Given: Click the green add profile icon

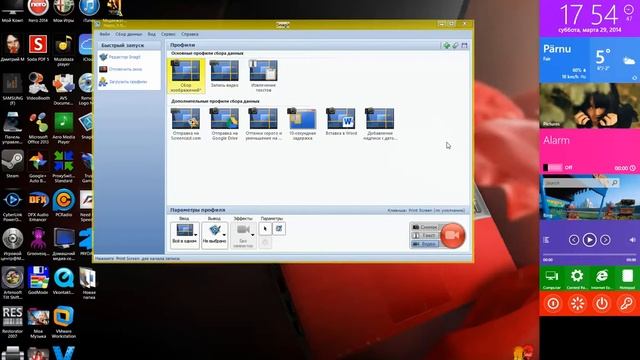Looking at the screenshot, I should [447, 45].
